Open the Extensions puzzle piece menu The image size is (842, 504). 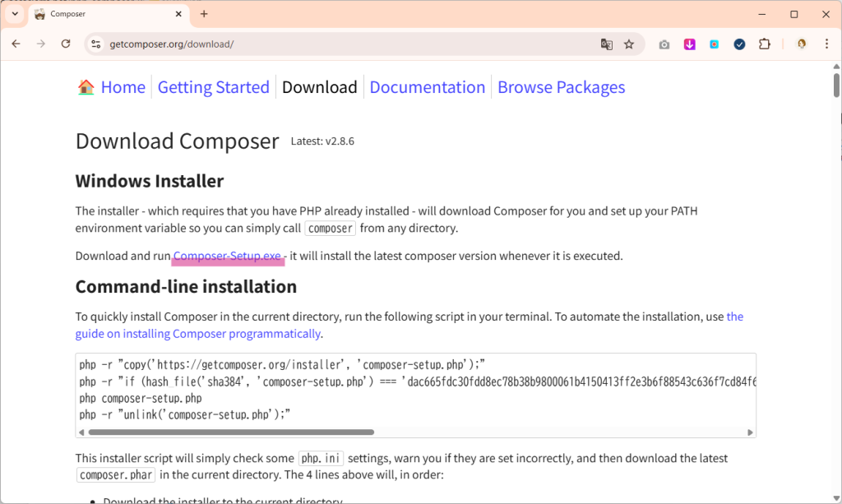tap(765, 44)
